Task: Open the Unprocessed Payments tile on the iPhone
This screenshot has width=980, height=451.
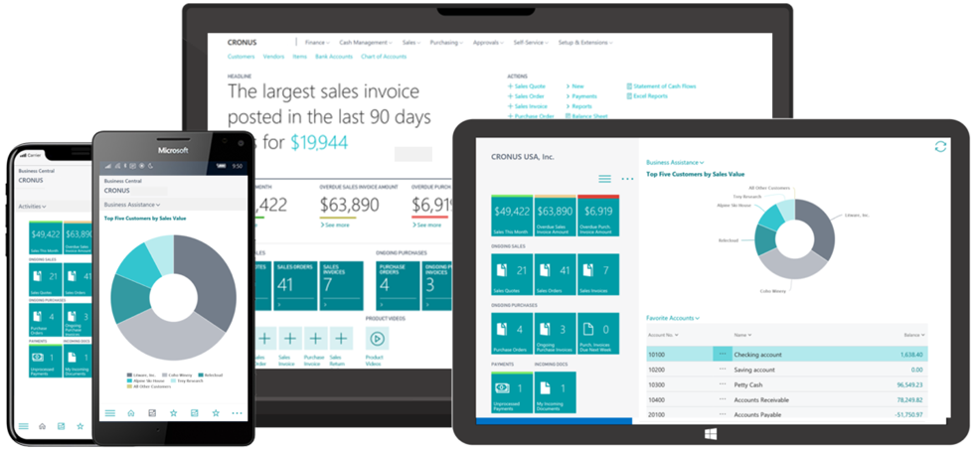Action: 46,362
